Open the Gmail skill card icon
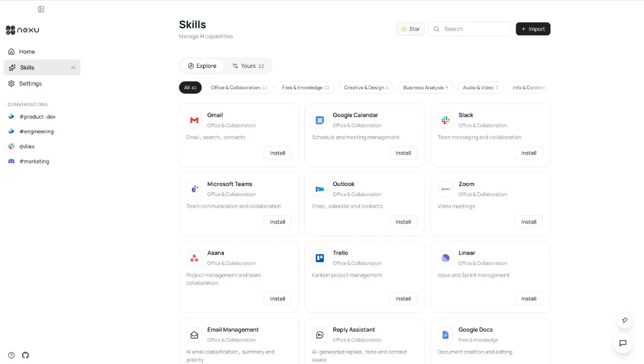Image resolution: width=644 pixels, height=364 pixels. [x=193, y=120]
